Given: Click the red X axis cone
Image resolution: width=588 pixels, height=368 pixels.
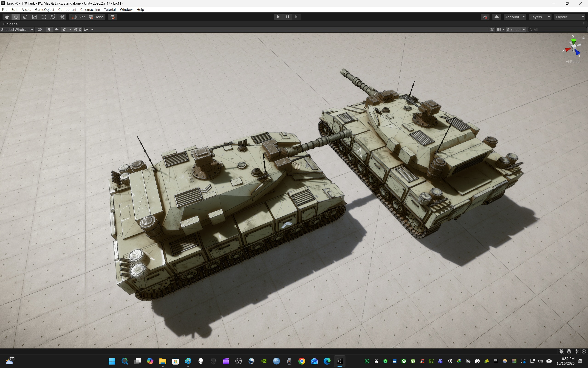Looking at the screenshot, I should (568, 50).
